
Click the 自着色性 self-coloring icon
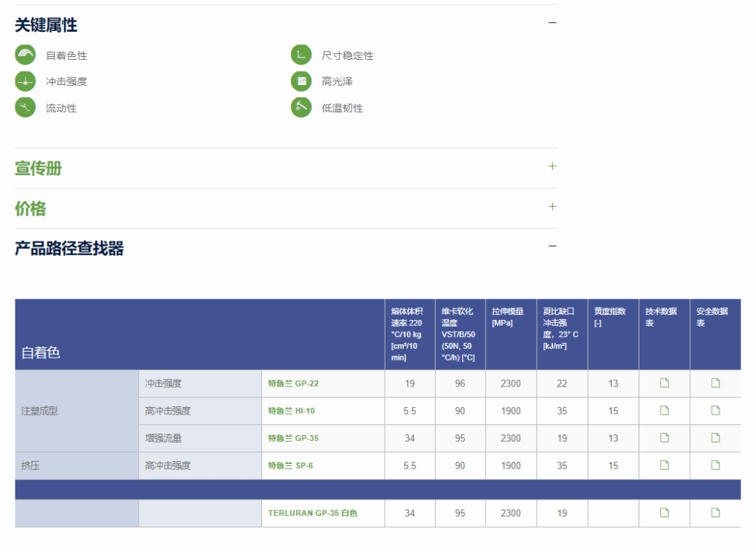pyautogui.click(x=25, y=55)
